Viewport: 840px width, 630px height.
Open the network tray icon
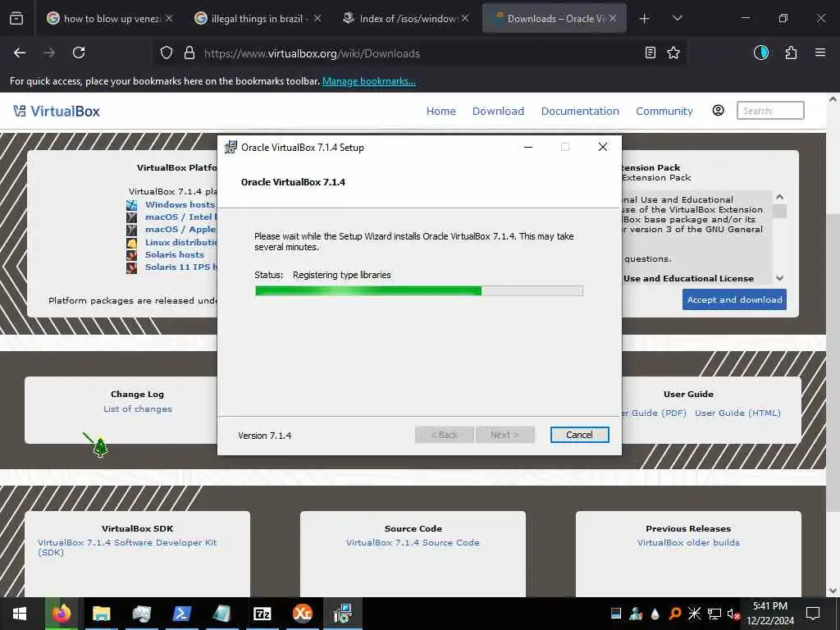click(714, 614)
